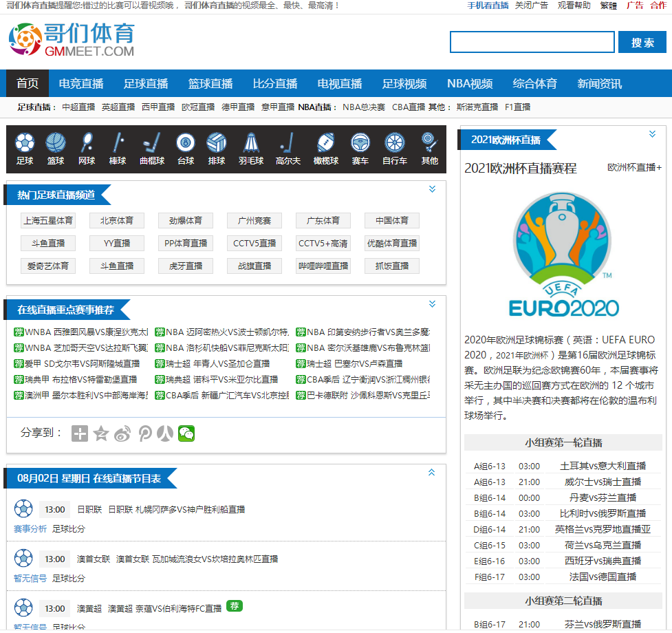Open 赛事分析 link under 日职联 match
Viewport: 672px width, 633px height.
30,529
